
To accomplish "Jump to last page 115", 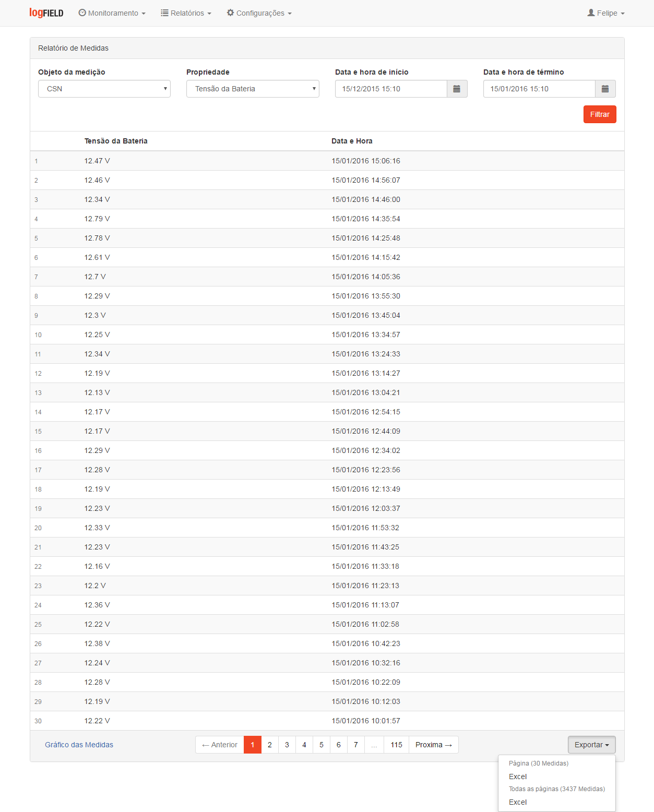I will tap(397, 745).
